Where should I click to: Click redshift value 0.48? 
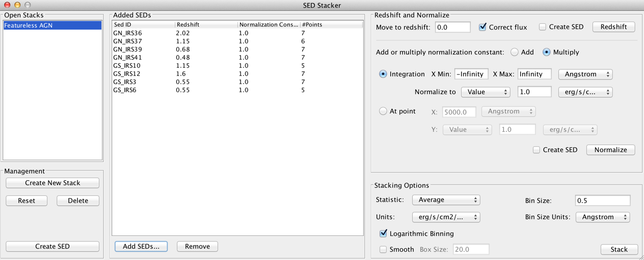pos(183,57)
